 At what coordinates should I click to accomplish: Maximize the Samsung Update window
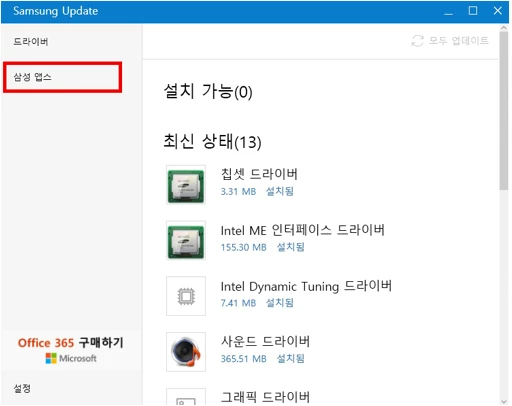[x=473, y=11]
